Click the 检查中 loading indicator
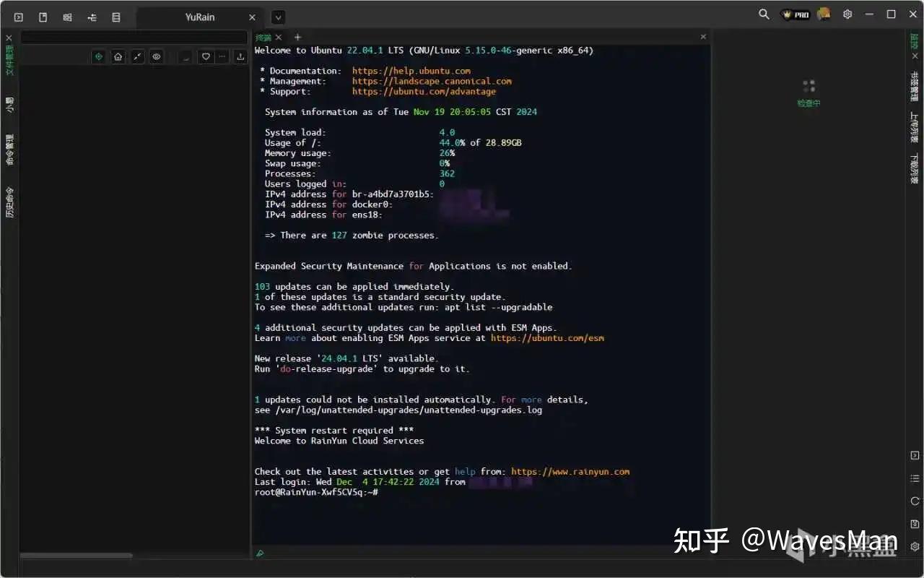 click(x=808, y=93)
